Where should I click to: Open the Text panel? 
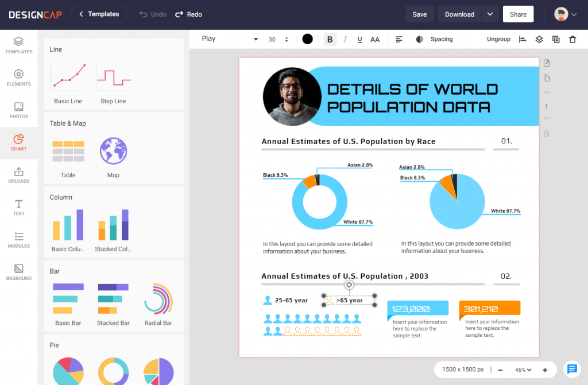point(19,207)
